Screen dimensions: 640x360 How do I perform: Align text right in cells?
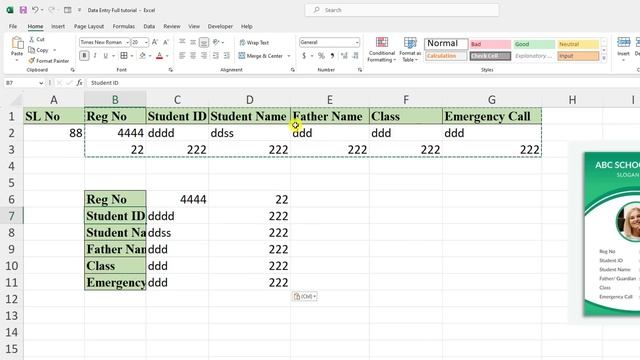click(204, 55)
